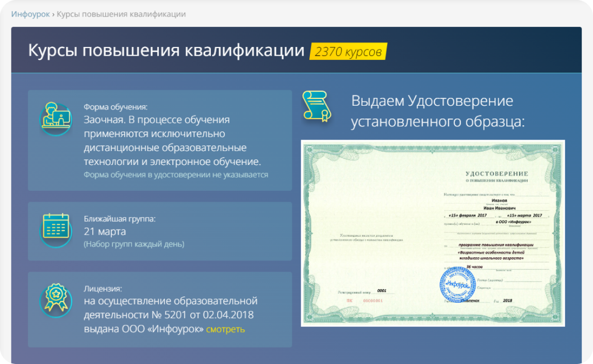Click the 21 марта date text
Image resolution: width=593 pixels, height=364 pixels.
point(105,231)
